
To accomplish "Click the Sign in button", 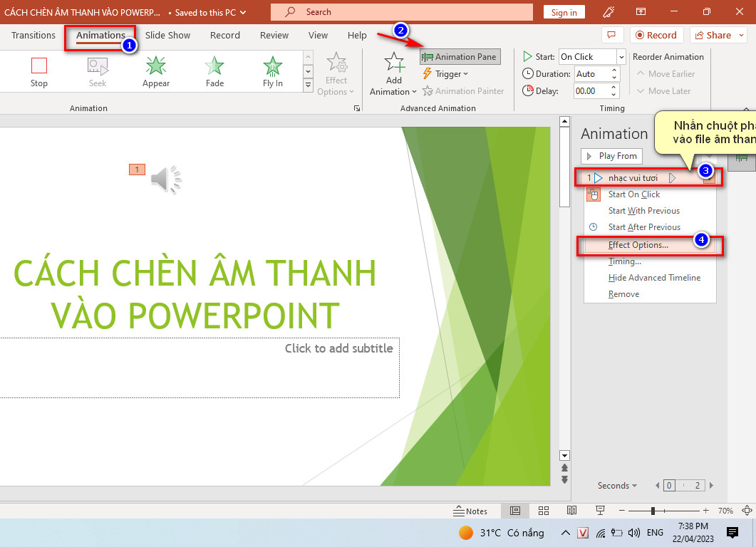I will click(564, 13).
